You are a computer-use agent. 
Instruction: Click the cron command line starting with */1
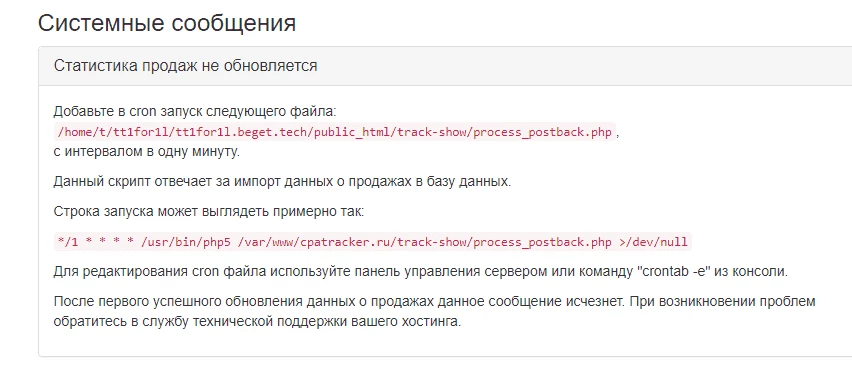(372, 242)
